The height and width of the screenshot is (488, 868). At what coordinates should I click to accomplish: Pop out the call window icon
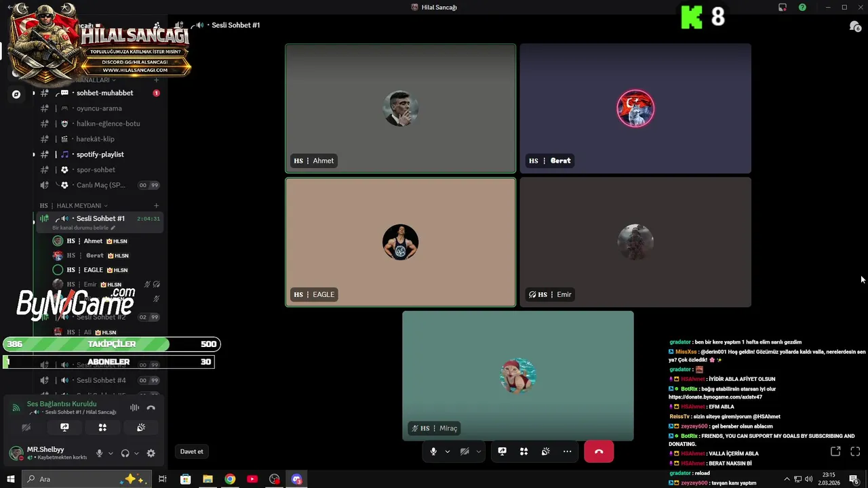tap(835, 451)
